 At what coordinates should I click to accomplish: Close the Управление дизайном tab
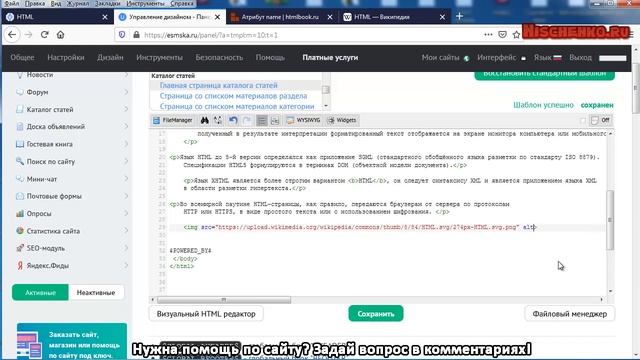(x=218, y=17)
